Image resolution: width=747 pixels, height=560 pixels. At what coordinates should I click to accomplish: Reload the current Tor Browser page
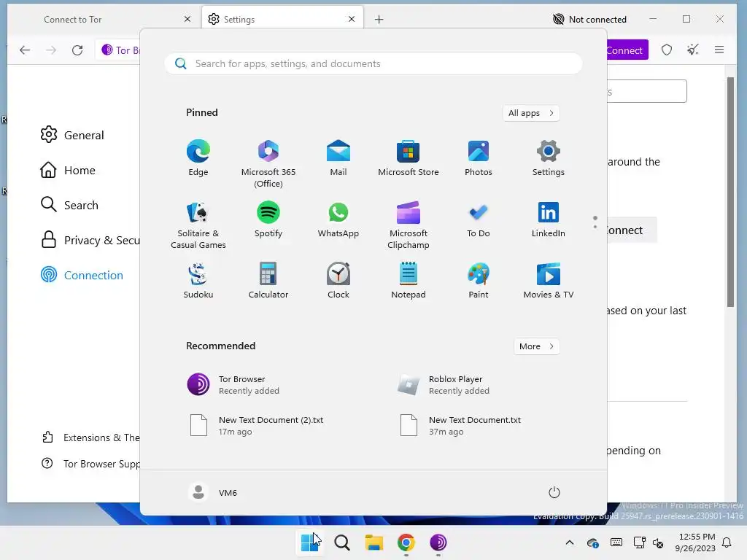(77, 50)
